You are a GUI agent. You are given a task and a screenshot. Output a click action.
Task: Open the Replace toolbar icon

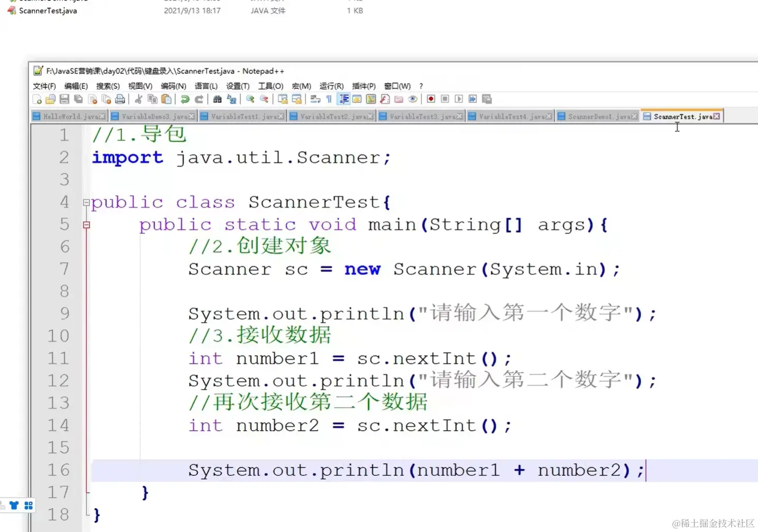coord(232,99)
